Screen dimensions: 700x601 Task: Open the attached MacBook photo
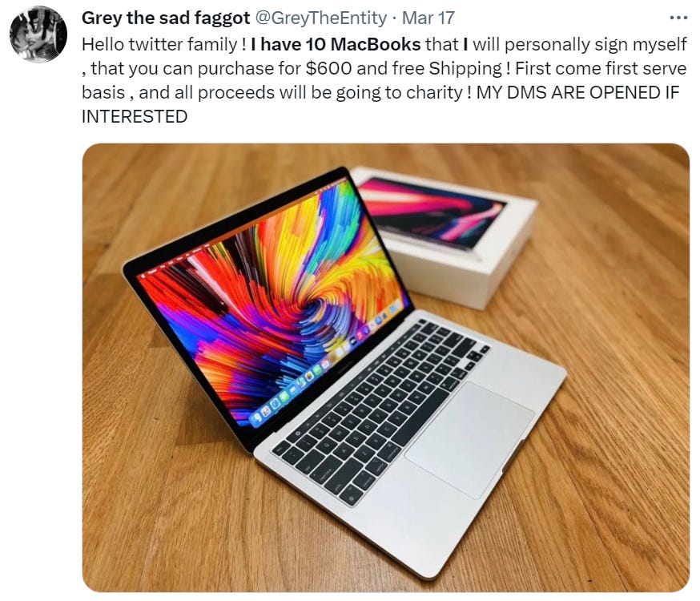click(x=386, y=368)
